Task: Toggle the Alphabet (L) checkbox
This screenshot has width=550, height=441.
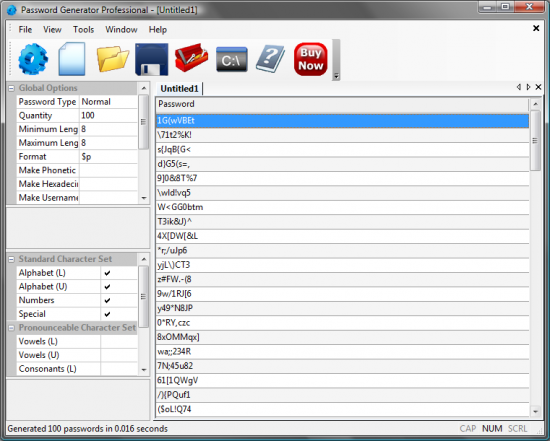Action: coord(107,273)
